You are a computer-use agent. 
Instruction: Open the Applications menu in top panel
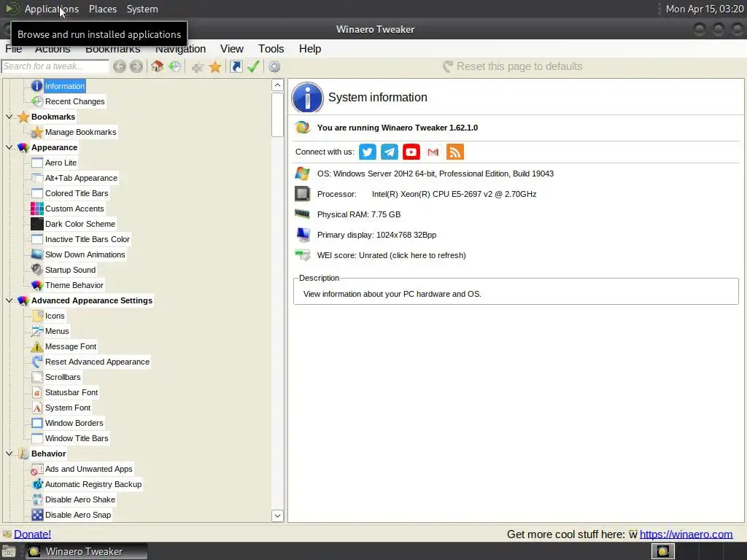52,9
